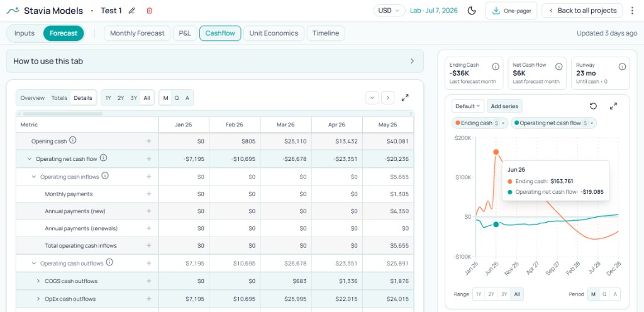Edit project name with pencil icon
This screenshot has height=312, width=644.
click(x=132, y=11)
